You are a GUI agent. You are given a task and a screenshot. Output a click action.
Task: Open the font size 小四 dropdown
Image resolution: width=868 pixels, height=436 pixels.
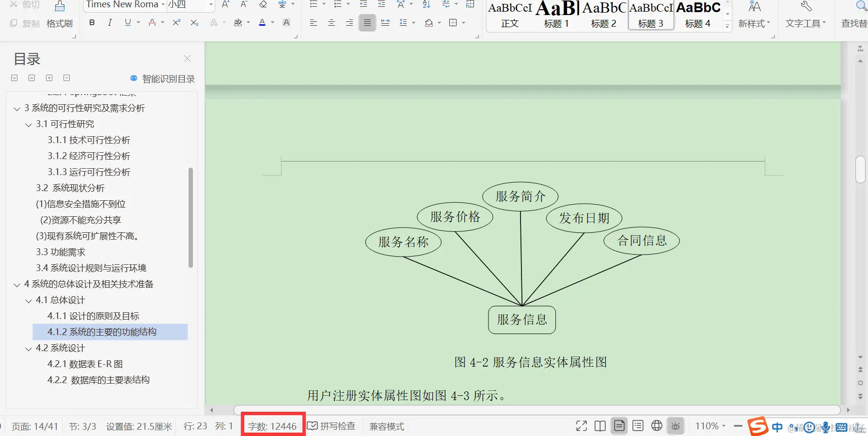pos(211,4)
